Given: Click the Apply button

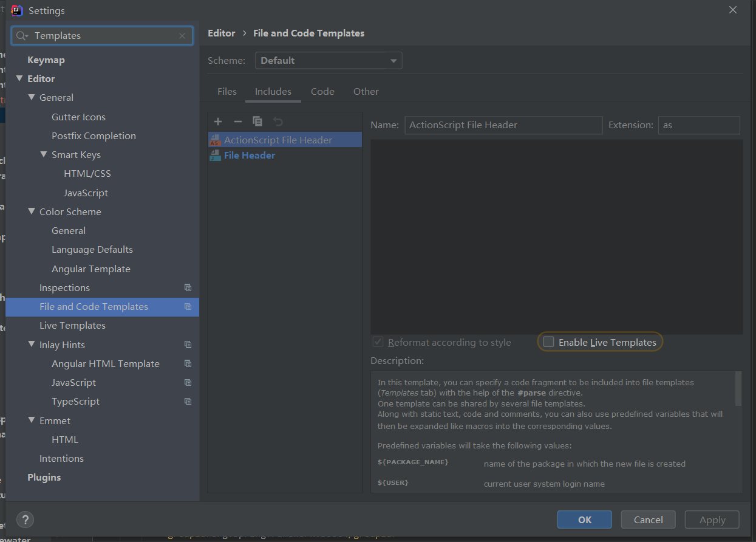Looking at the screenshot, I should coord(712,520).
